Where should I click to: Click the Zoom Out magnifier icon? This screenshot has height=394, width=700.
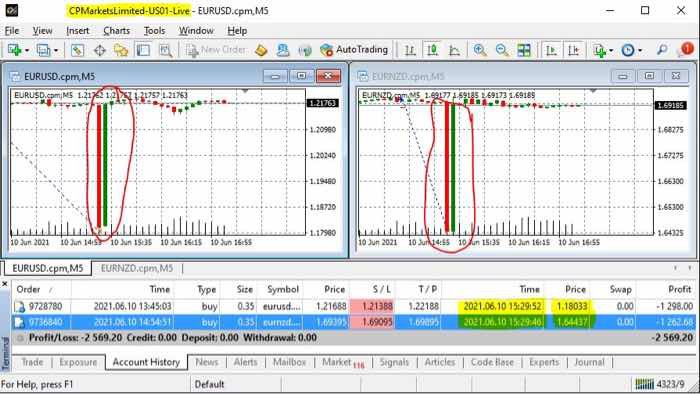tap(502, 50)
